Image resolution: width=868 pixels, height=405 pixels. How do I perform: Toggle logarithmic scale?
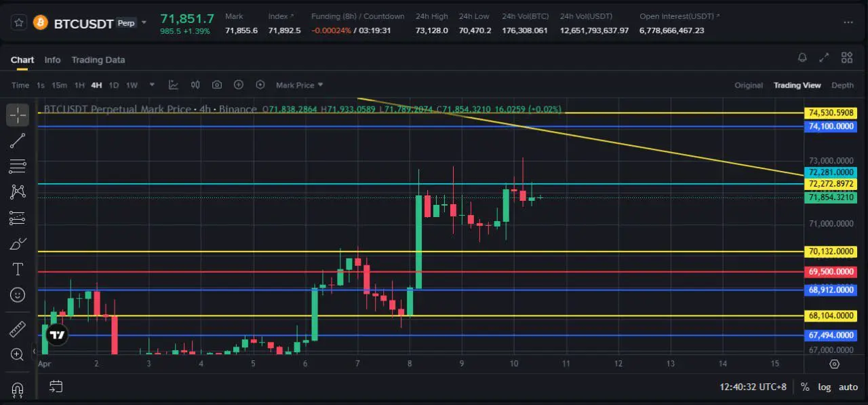pyautogui.click(x=824, y=387)
